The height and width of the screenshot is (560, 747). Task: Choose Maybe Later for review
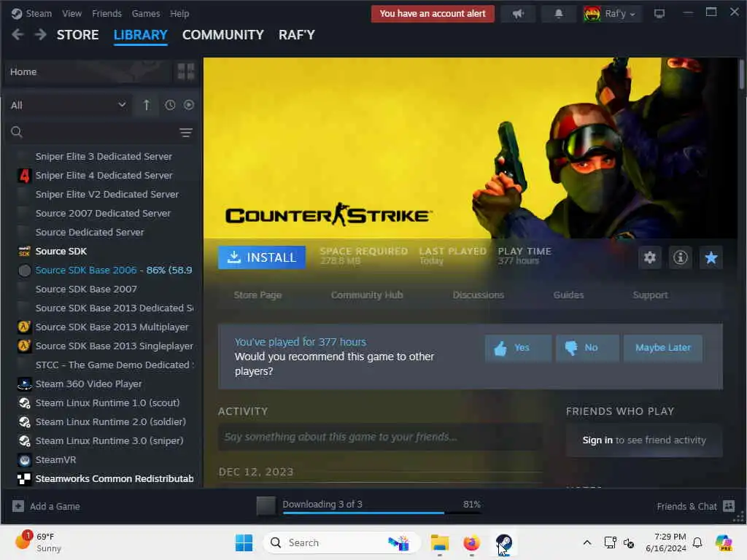(x=662, y=348)
